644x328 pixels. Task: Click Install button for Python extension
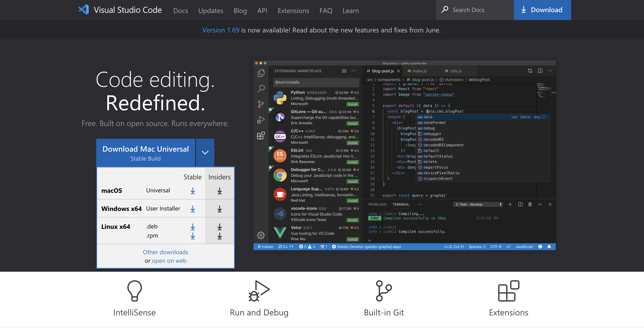click(352, 104)
